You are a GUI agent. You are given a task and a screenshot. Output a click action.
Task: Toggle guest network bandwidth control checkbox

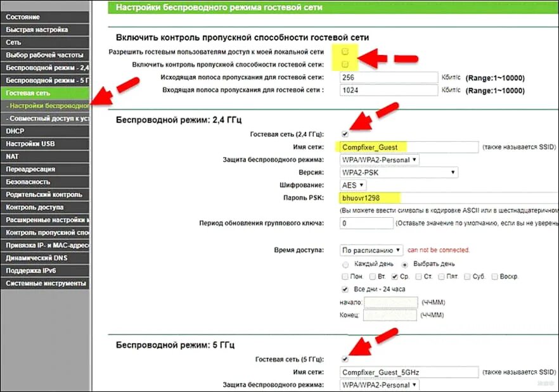[346, 65]
